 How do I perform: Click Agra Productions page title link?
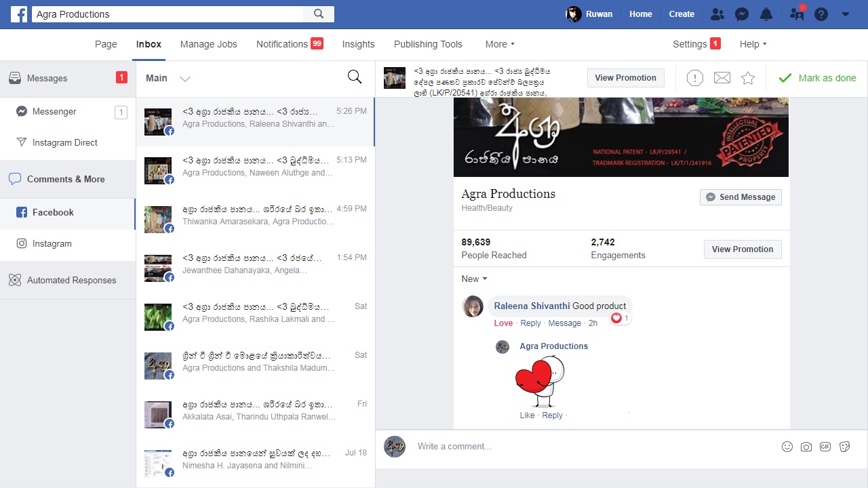[x=509, y=194]
